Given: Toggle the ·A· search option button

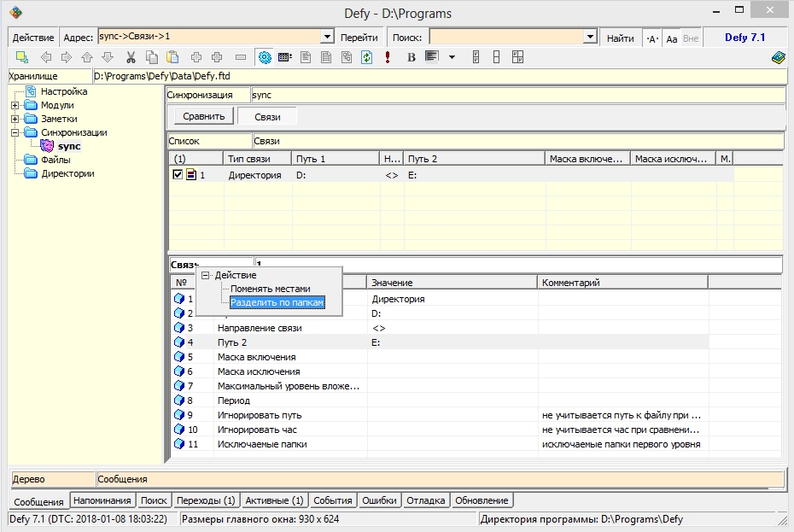Looking at the screenshot, I should click(652, 38).
